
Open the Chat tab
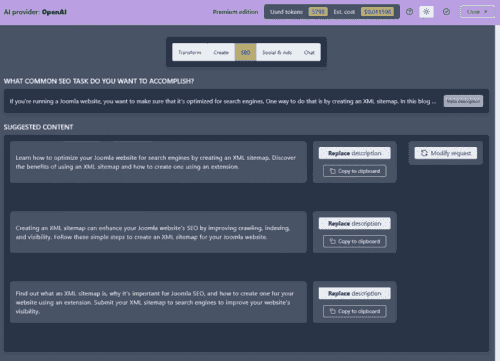pos(309,52)
